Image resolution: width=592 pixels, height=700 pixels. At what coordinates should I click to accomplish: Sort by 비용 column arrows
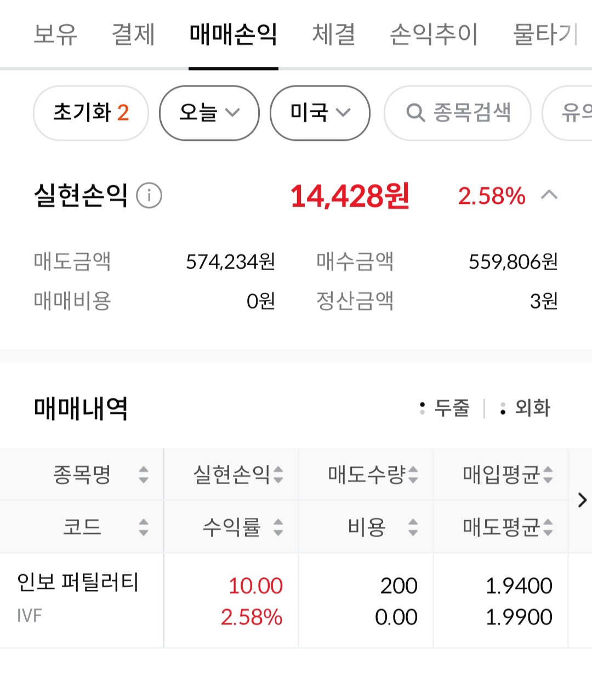(413, 527)
